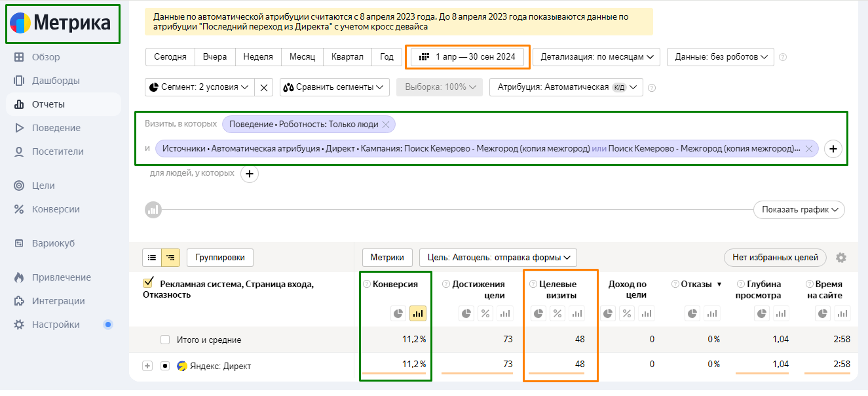Click the settings gear icon in table header
This screenshot has height=396, width=868.
tap(841, 258)
